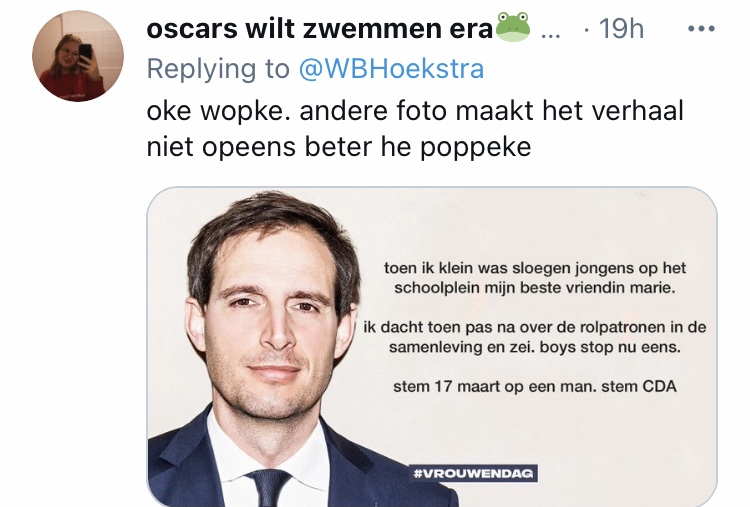Screen dimensions: 750x507
Task: Open the @WBHoekstra mention link
Action: pyautogui.click(x=391, y=69)
